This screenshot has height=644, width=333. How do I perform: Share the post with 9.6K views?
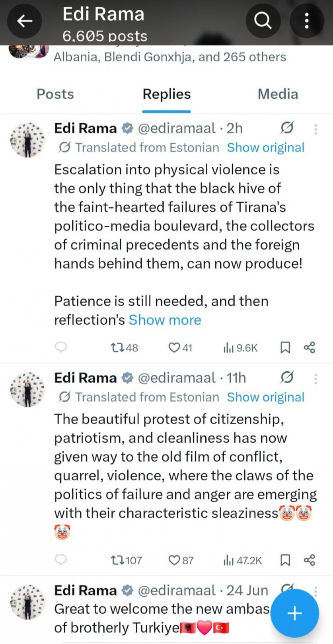pyautogui.click(x=309, y=348)
